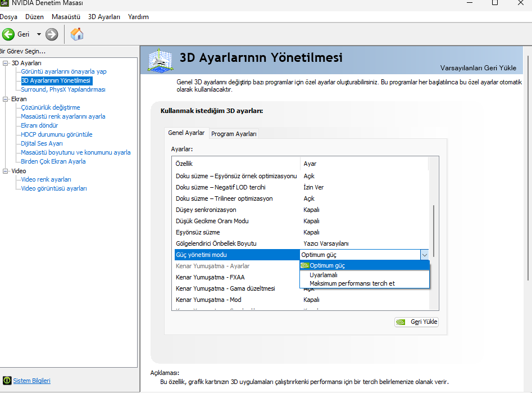Open the Düzen menu
This screenshot has height=393, width=532.
[x=35, y=17]
